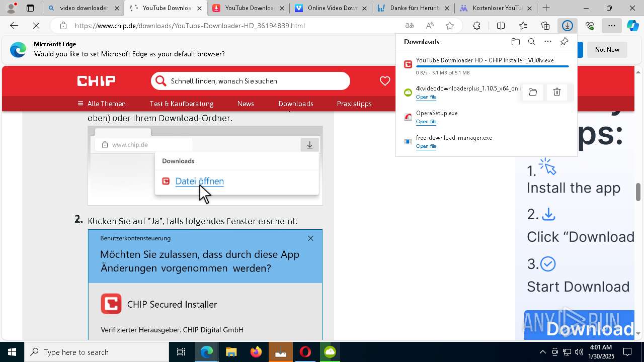
Task: Open Test & Kaufberatung menu
Action: 182,104
